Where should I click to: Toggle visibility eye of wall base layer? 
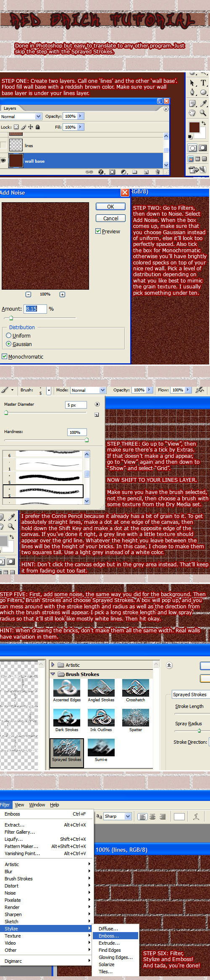(4, 161)
